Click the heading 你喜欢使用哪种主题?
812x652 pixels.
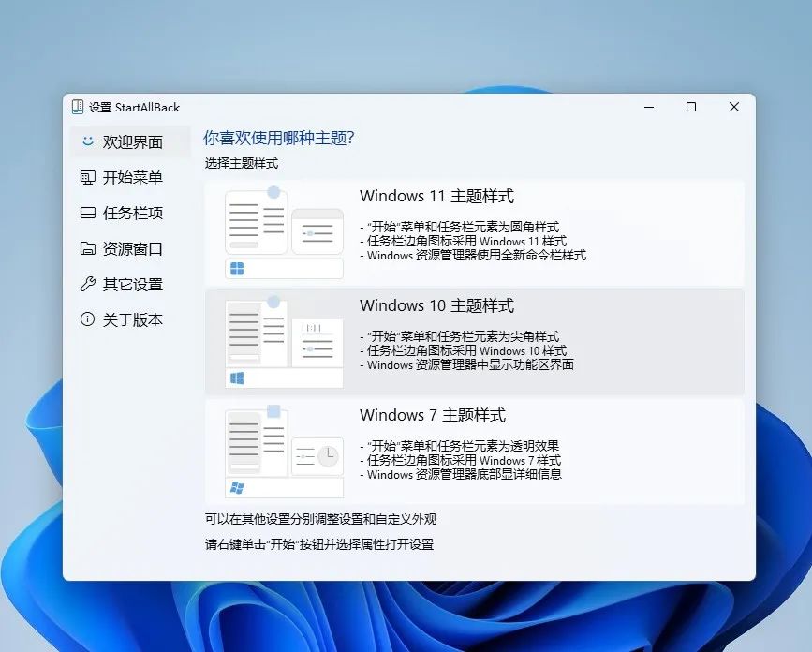click(x=278, y=138)
